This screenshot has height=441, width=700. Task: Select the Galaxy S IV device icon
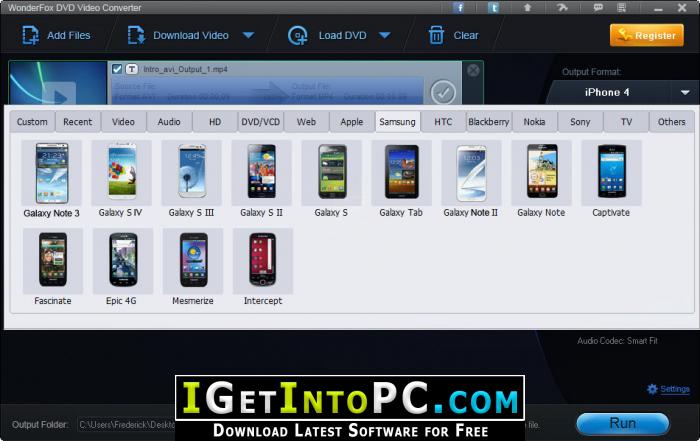(x=121, y=173)
